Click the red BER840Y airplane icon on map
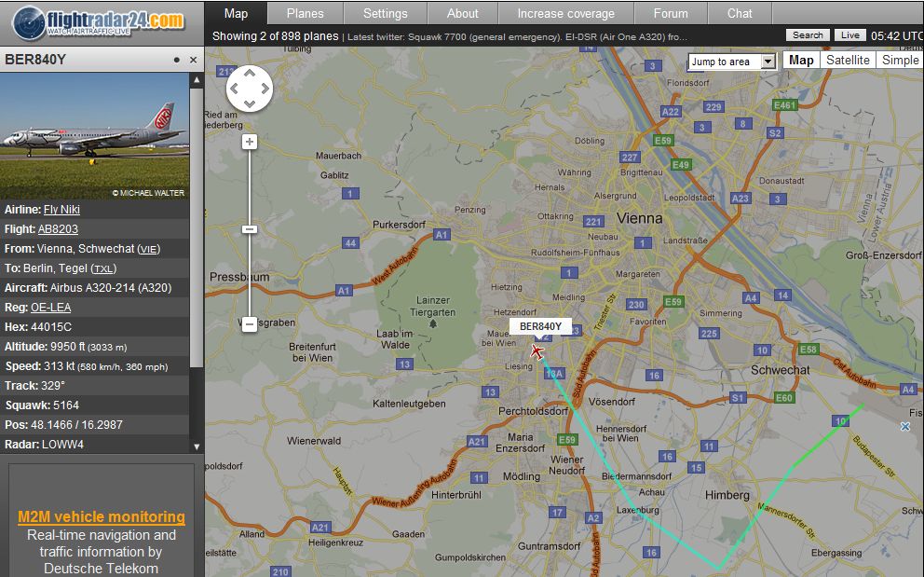The height and width of the screenshot is (577, 924). click(537, 351)
